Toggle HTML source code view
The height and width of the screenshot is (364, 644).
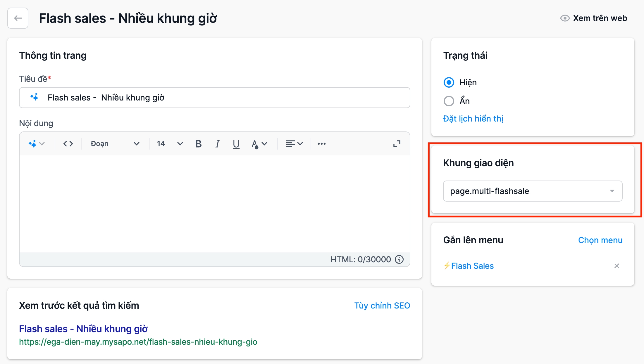tap(68, 144)
